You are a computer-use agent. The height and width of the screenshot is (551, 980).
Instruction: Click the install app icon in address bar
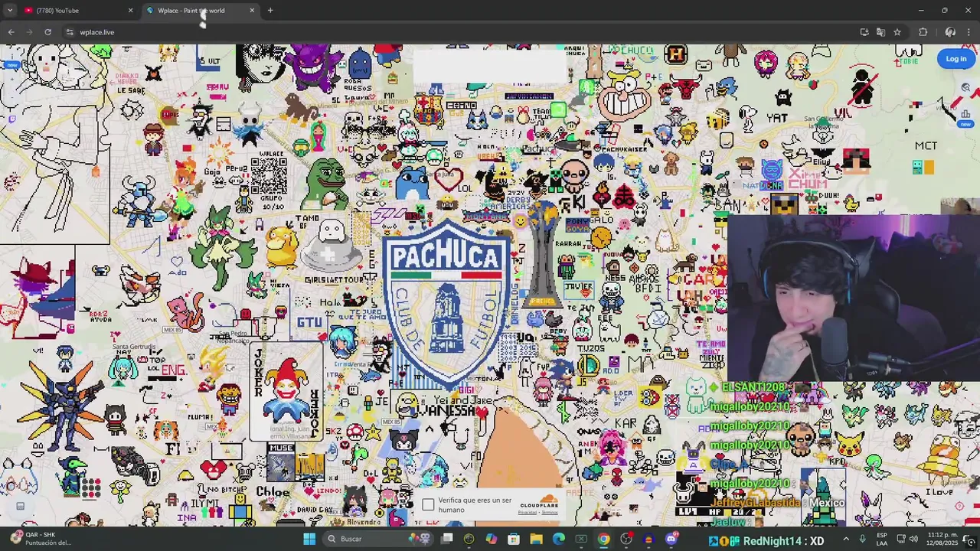tap(864, 32)
